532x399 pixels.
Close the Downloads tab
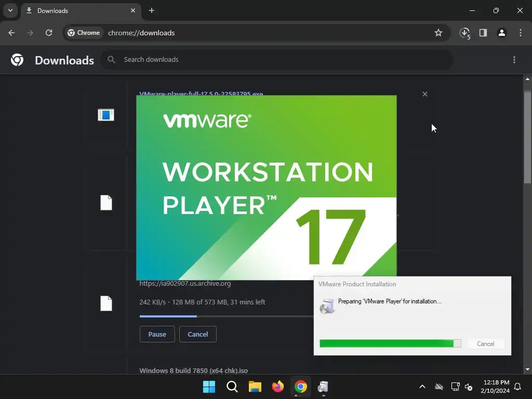coord(133,10)
